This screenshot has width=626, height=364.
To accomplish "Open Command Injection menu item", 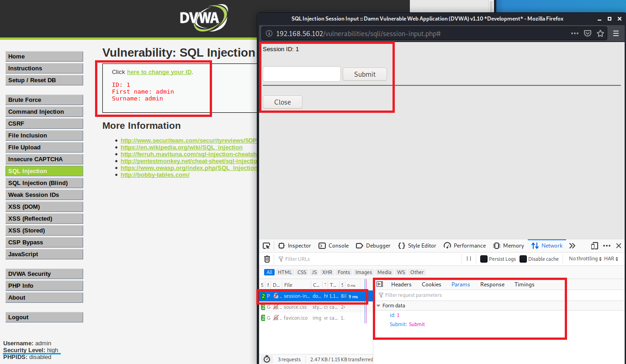I will (44, 111).
